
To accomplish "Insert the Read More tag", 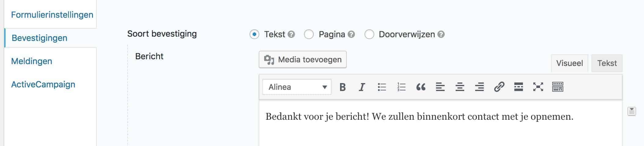I will [x=519, y=87].
